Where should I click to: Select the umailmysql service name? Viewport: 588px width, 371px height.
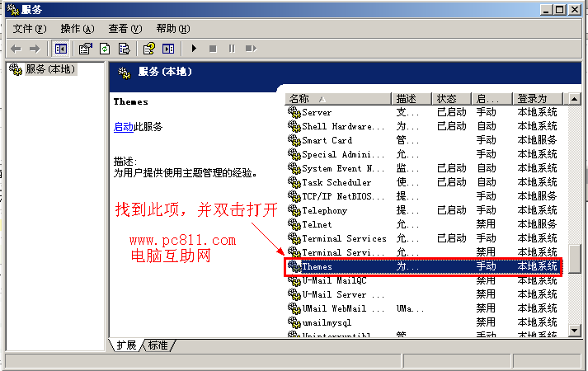[327, 322]
